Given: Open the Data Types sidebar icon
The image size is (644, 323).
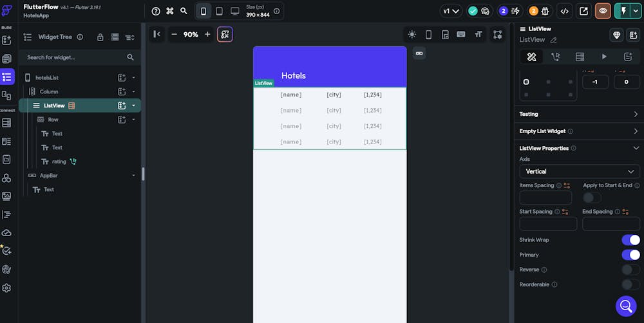Looking at the screenshot, I should tap(6, 141).
